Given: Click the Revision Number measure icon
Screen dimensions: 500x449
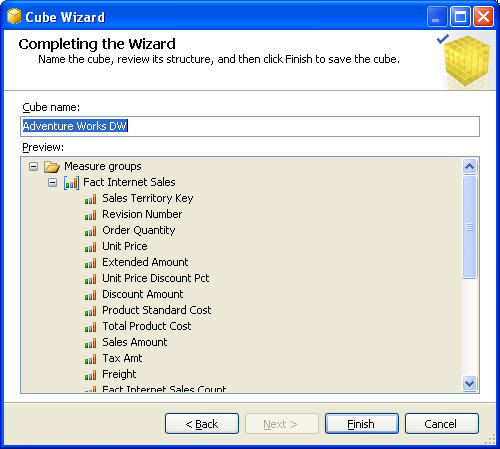Looking at the screenshot, I should coord(90,215).
